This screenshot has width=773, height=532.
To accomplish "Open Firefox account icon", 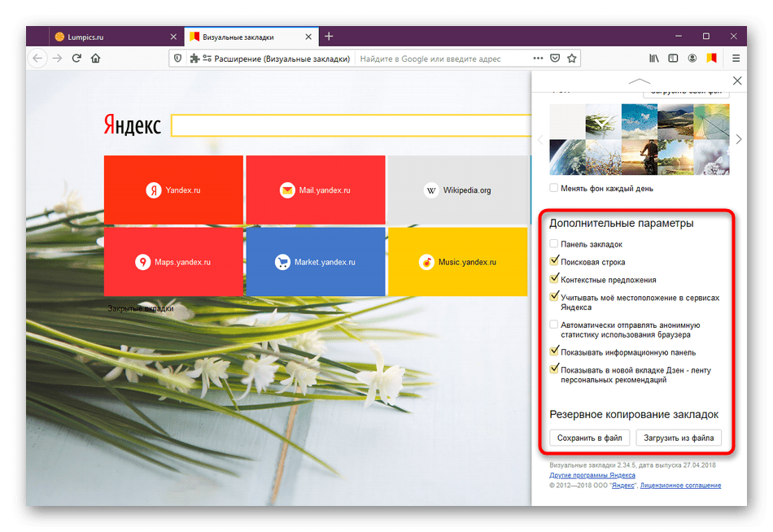I will click(692, 59).
